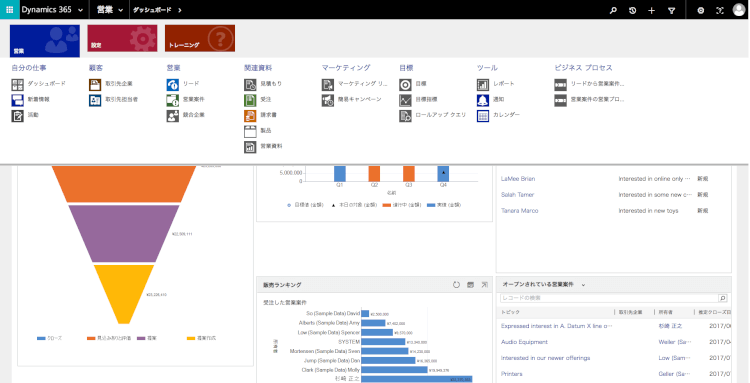Open 通知 bell entry
Image resolution: width=750 pixels, height=383 pixels.
[x=491, y=99]
